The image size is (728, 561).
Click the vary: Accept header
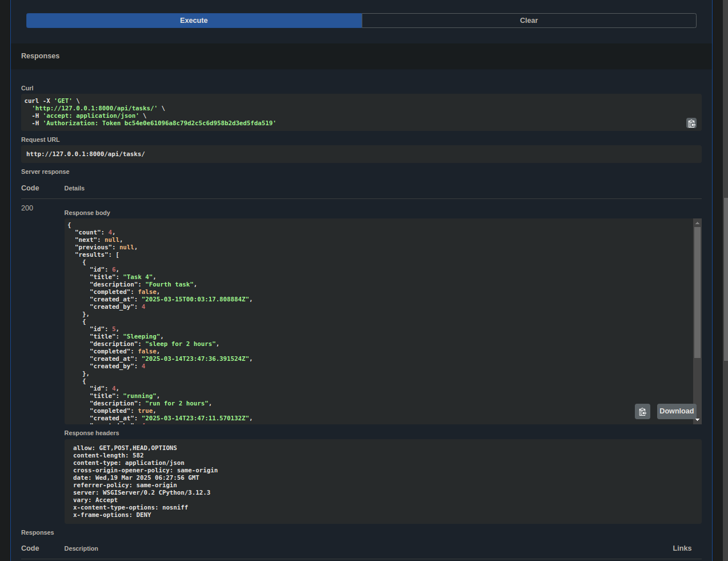[95, 500]
